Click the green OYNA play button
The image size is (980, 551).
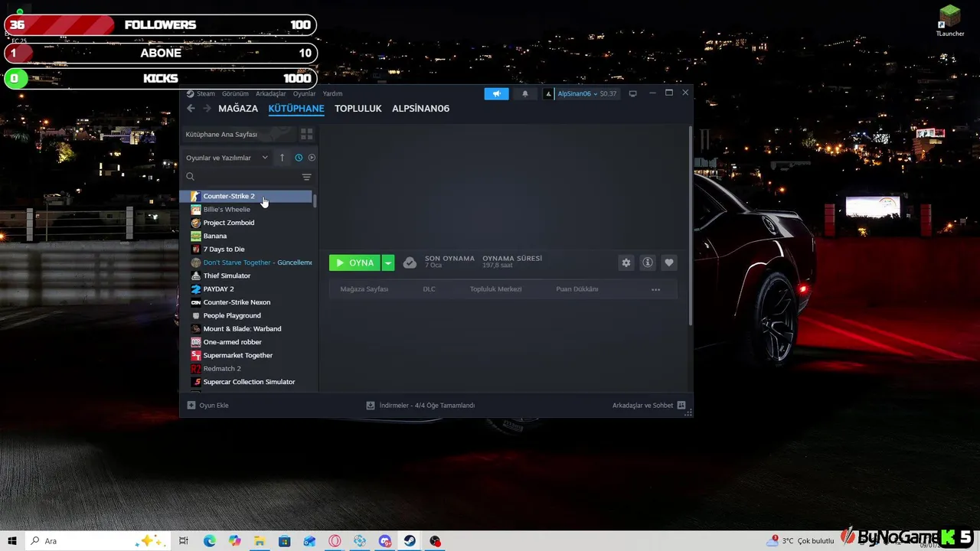coord(354,262)
